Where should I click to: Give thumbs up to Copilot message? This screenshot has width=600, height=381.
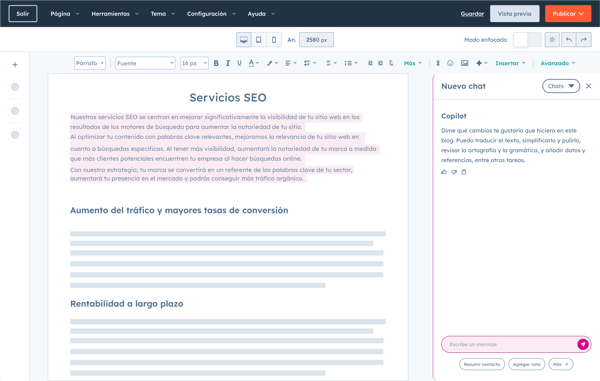pyautogui.click(x=444, y=172)
